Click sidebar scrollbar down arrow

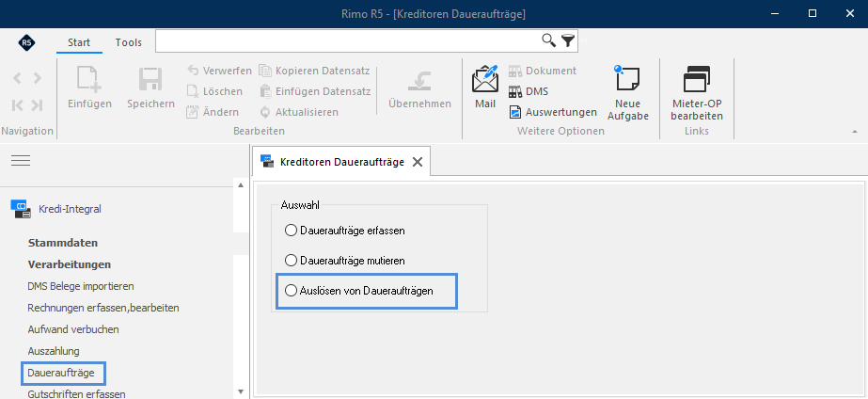click(240, 391)
